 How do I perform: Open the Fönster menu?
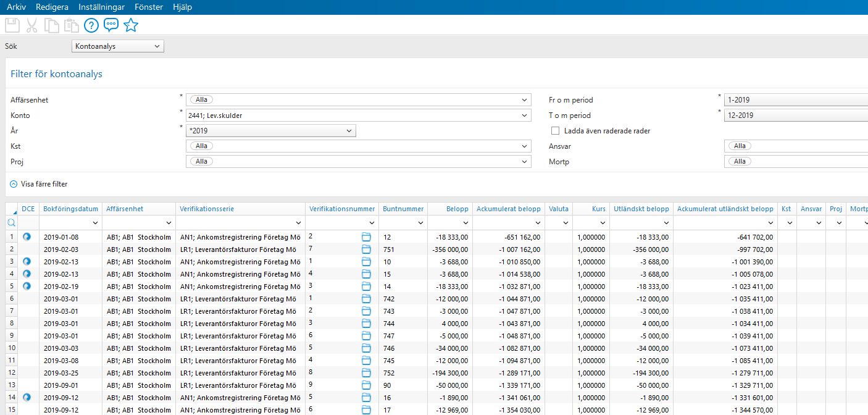[x=149, y=7]
